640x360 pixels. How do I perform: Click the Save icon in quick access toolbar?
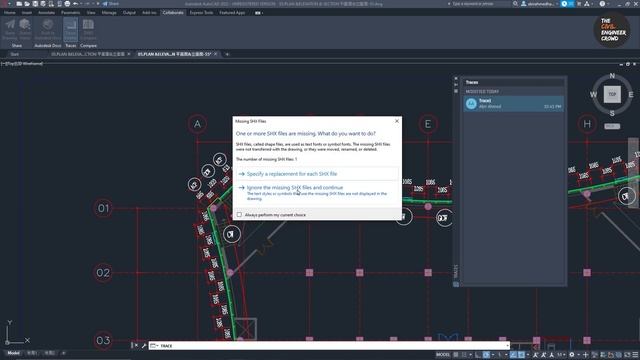(36, 4)
